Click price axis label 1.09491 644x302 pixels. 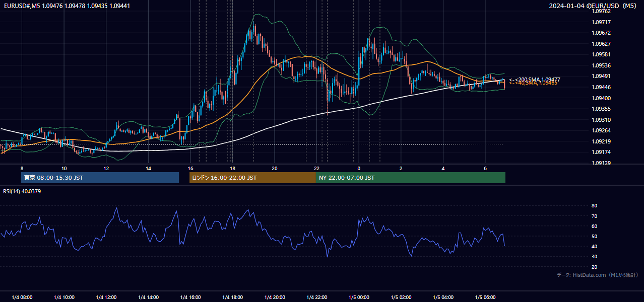(x=602, y=76)
